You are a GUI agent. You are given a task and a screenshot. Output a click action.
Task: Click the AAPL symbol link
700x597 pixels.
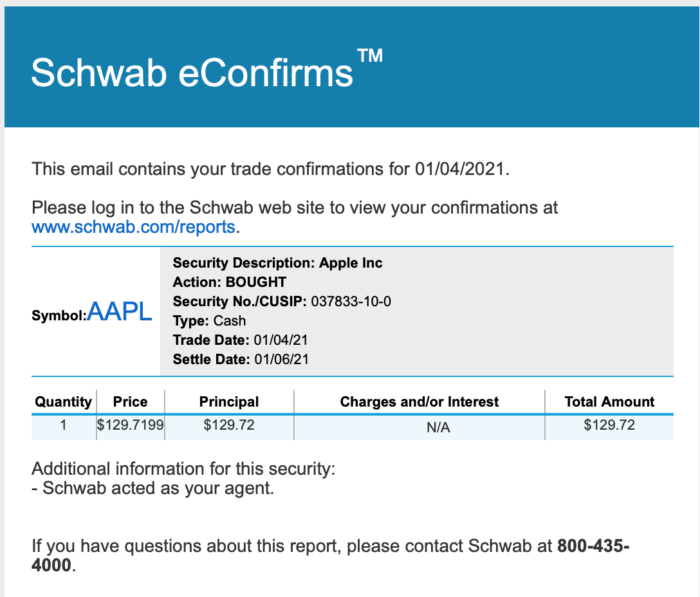[x=120, y=311]
